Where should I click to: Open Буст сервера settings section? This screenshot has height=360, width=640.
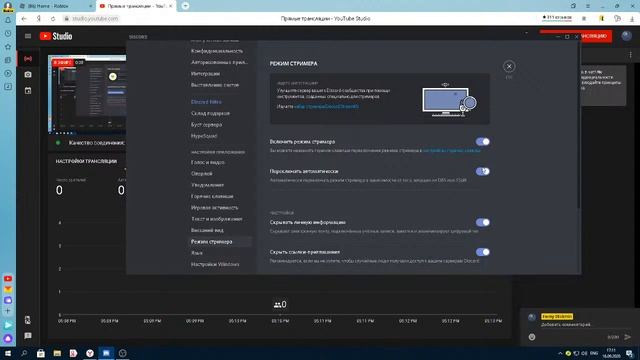(207, 125)
